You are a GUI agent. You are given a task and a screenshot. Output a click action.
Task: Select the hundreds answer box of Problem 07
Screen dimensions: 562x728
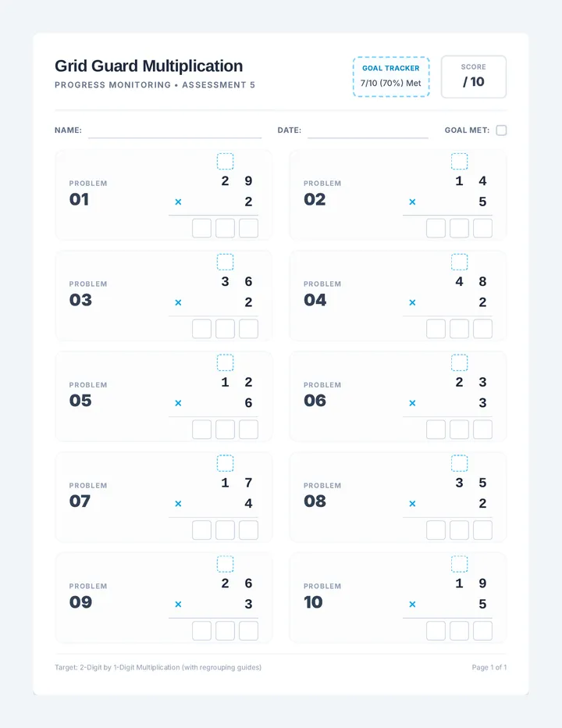[x=202, y=530]
